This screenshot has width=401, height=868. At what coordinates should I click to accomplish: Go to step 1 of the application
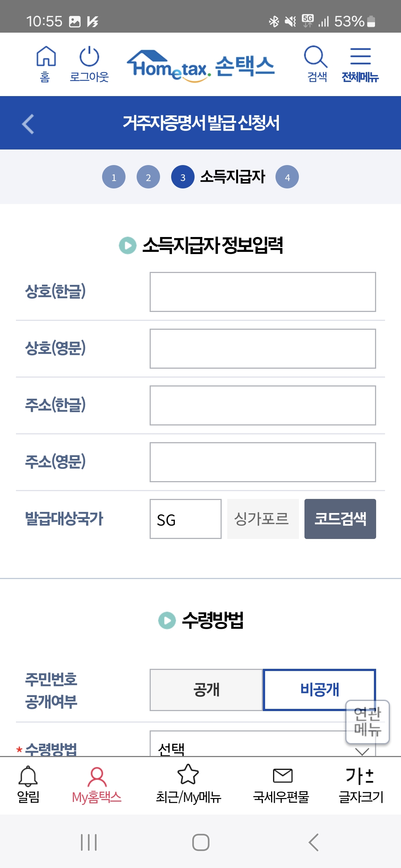114,177
